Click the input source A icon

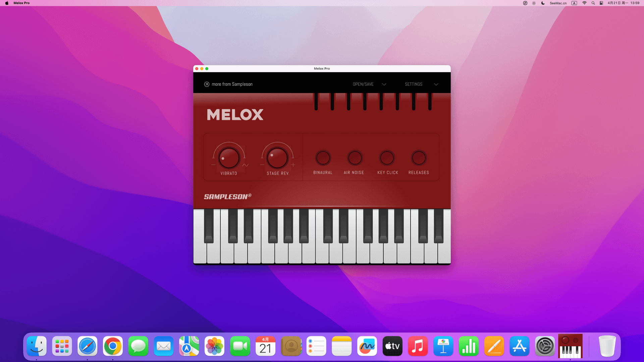(574, 3)
